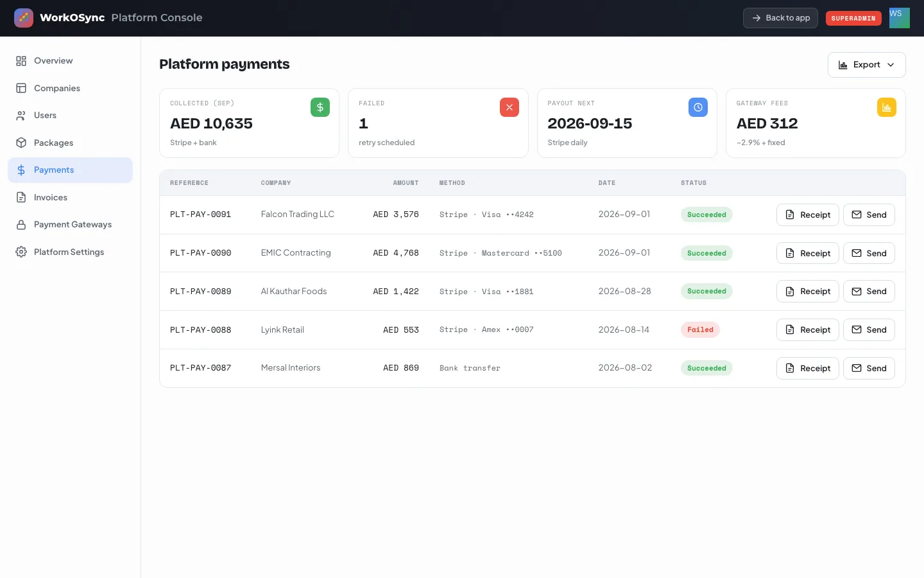
Task: Click receipt document icon for PLT-PAY-0089
Action: [790, 292]
